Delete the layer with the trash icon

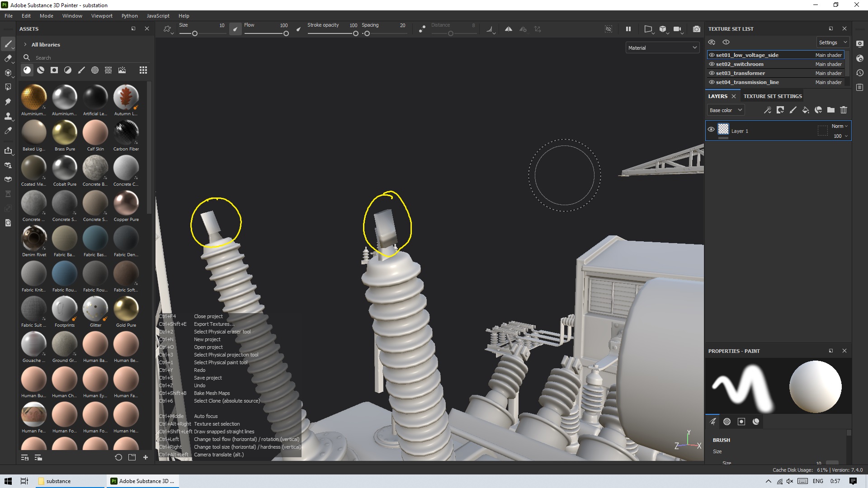coord(843,110)
